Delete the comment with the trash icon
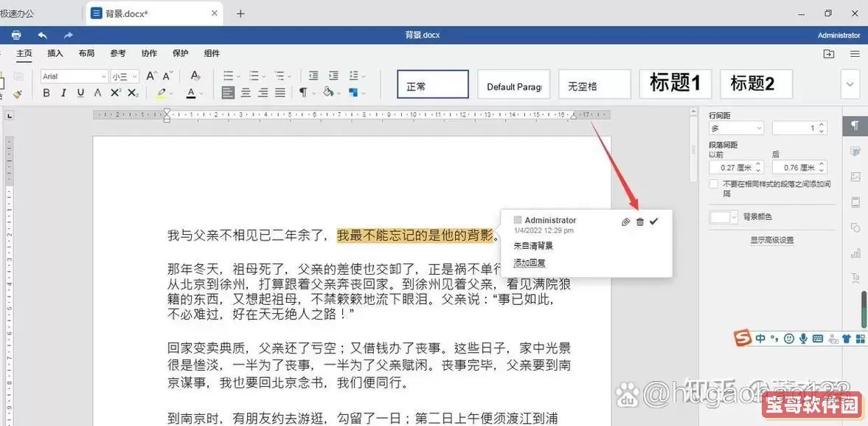The image size is (868, 426). pyautogui.click(x=640, y=221)
